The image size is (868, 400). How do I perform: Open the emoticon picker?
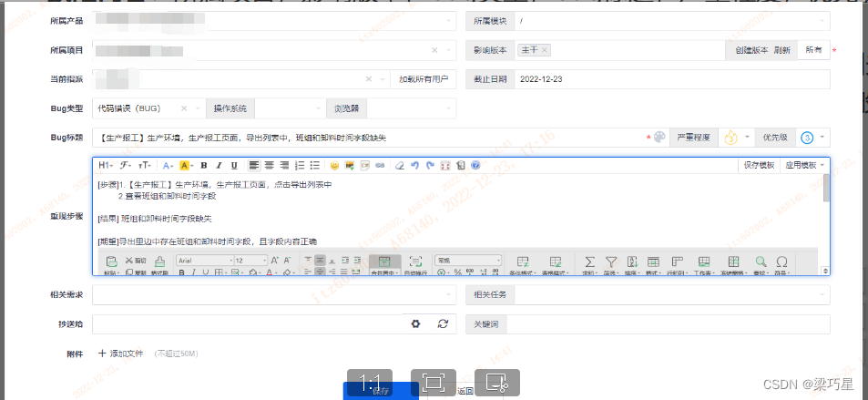(x=334, y=165)
